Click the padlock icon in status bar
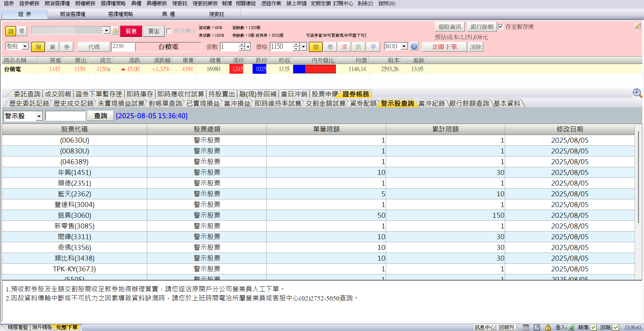This screenshot has height=331, width=644. 548,327
